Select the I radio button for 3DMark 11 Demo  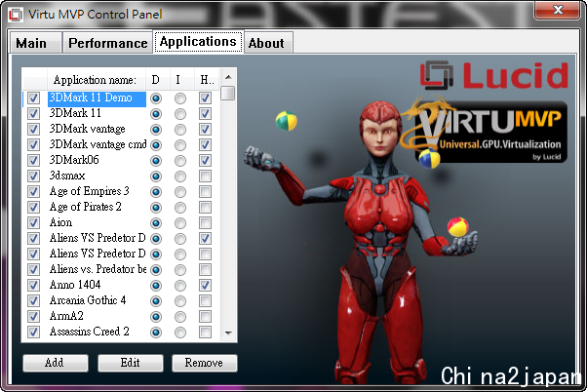point(180,98)
